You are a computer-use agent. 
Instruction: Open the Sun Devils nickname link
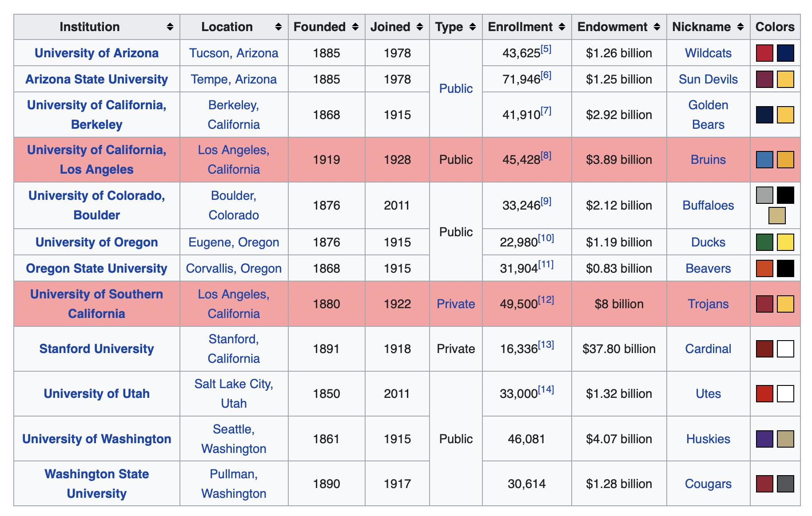point(708,79)
